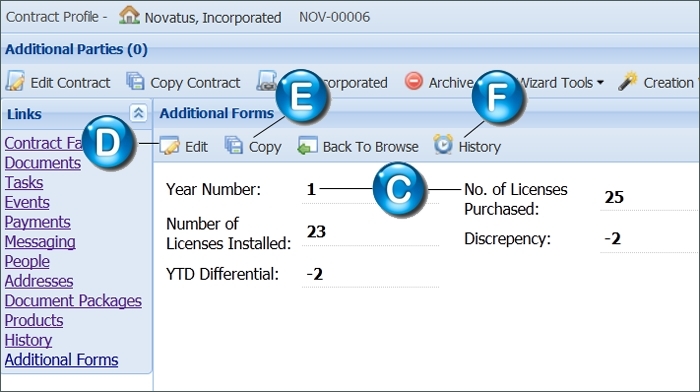Click Copy Contract toolbar button
This screenshot has width=700, height=392.
(183, 83)
